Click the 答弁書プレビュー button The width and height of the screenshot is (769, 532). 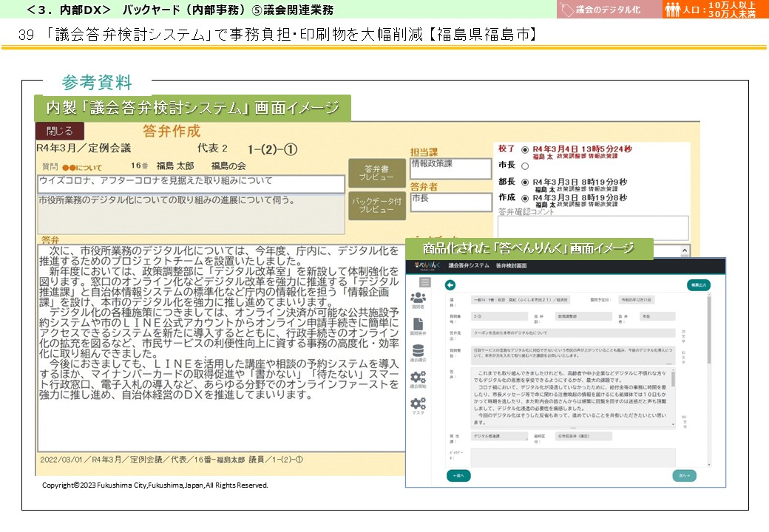pos(376,173)
